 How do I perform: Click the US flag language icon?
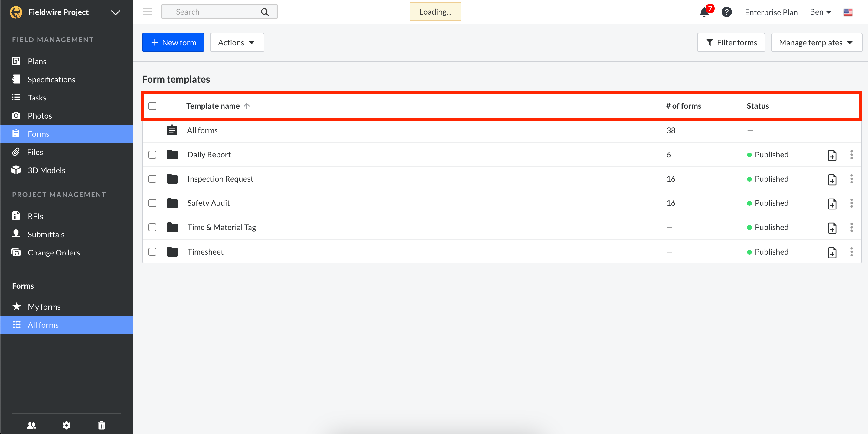click(x=848, y=12)
